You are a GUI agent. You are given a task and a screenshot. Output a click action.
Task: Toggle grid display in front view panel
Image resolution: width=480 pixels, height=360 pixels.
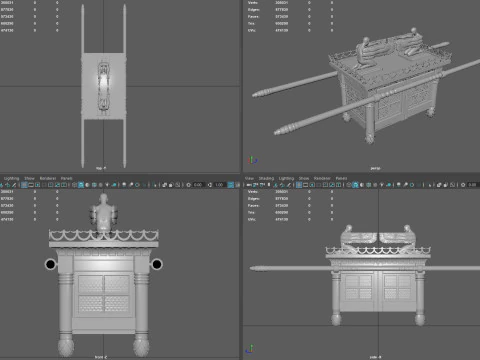click(24, 185)
